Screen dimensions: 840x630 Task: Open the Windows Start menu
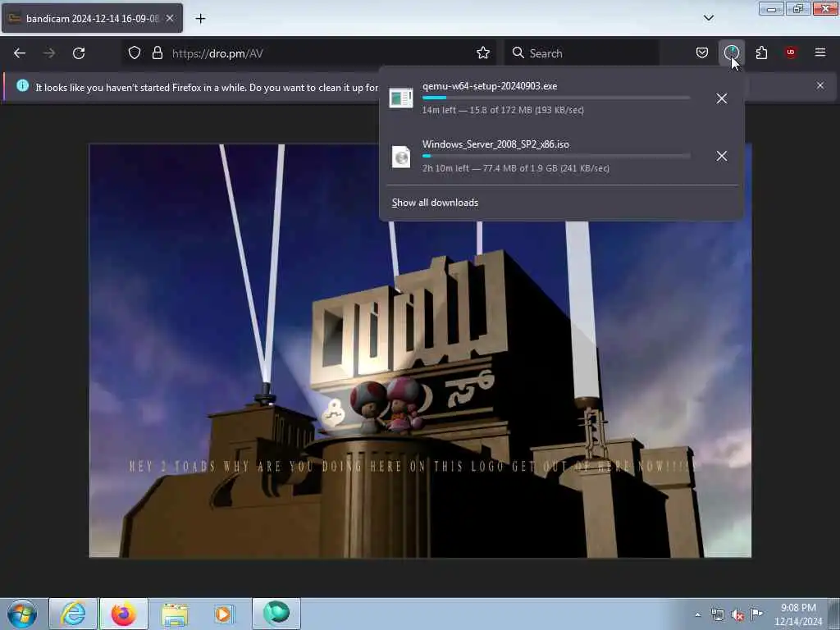22,614
